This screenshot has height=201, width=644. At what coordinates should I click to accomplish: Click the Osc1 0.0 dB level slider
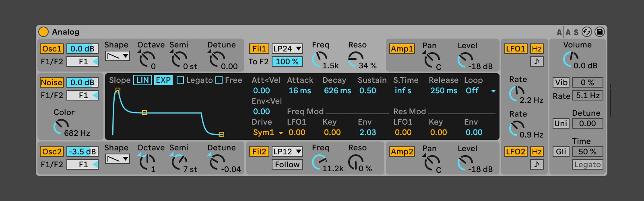tap(83, 49)
